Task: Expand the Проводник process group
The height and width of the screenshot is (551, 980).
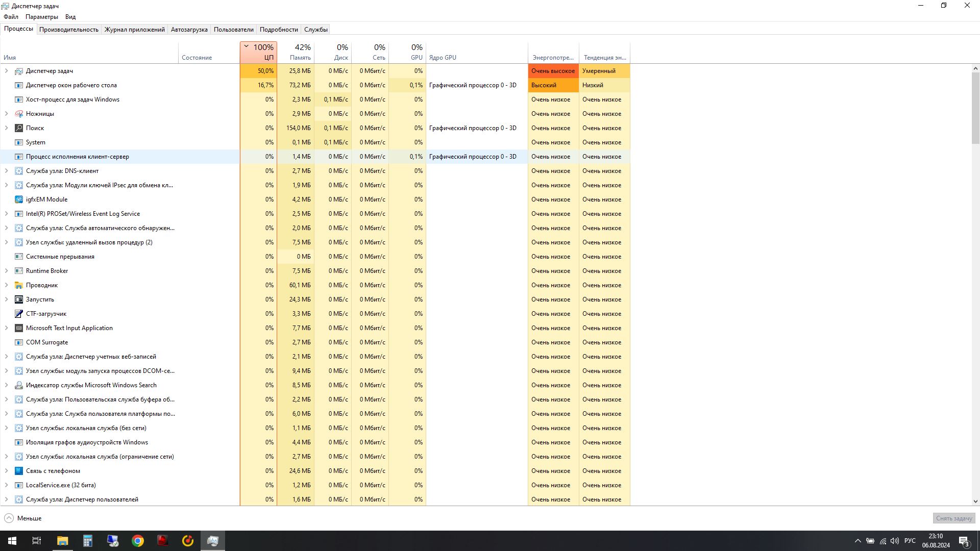Action: (6, 285)
